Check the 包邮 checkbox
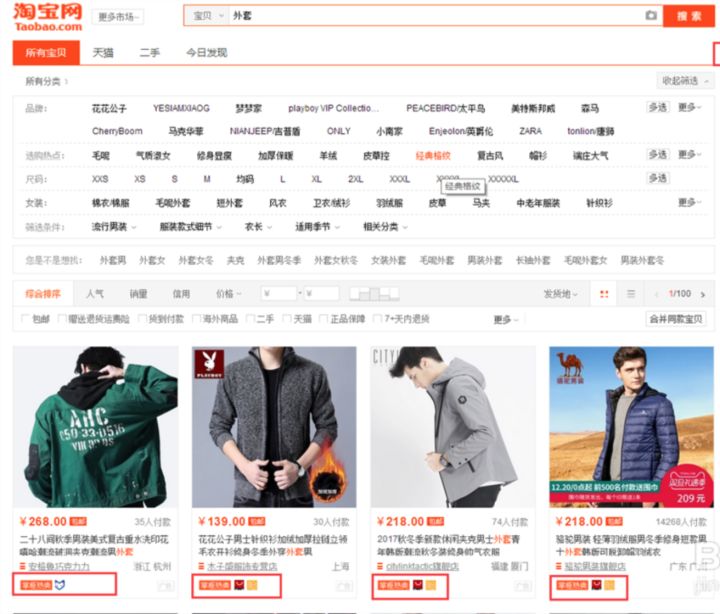 [x=26, y=319]
